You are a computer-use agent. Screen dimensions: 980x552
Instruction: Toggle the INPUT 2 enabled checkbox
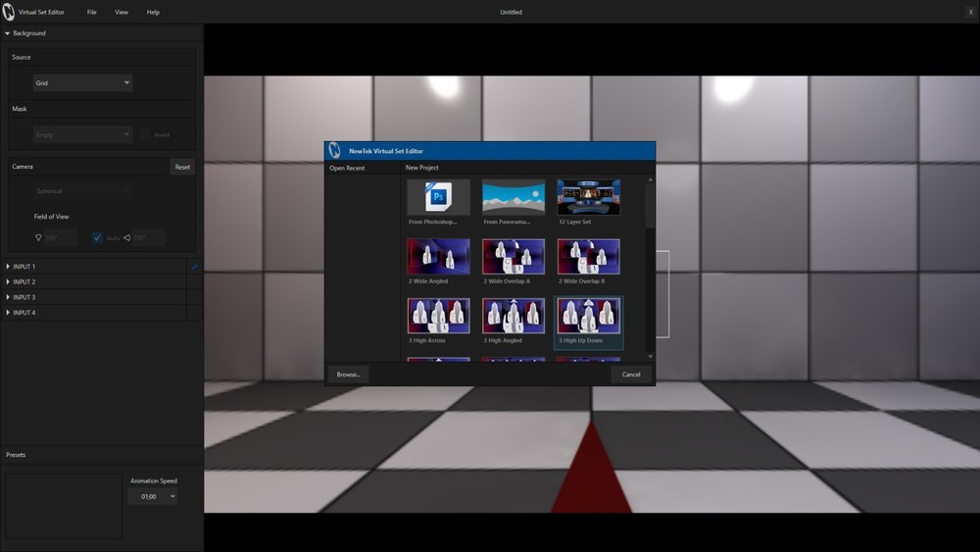click(194, 282)
